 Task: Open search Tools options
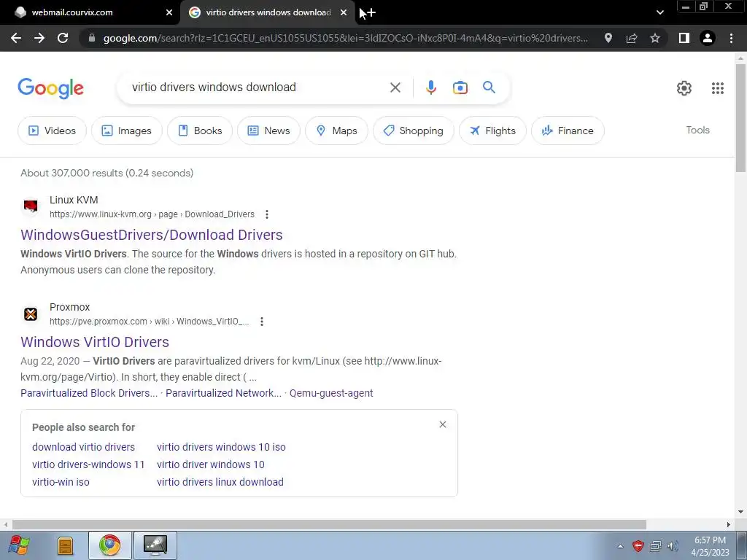(697, 130)
